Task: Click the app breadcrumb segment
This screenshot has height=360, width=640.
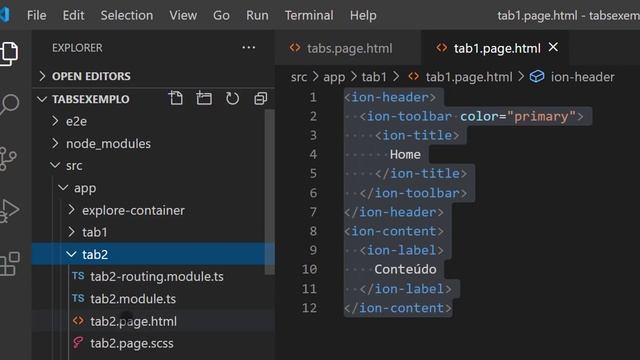Action: coord(334,77)
